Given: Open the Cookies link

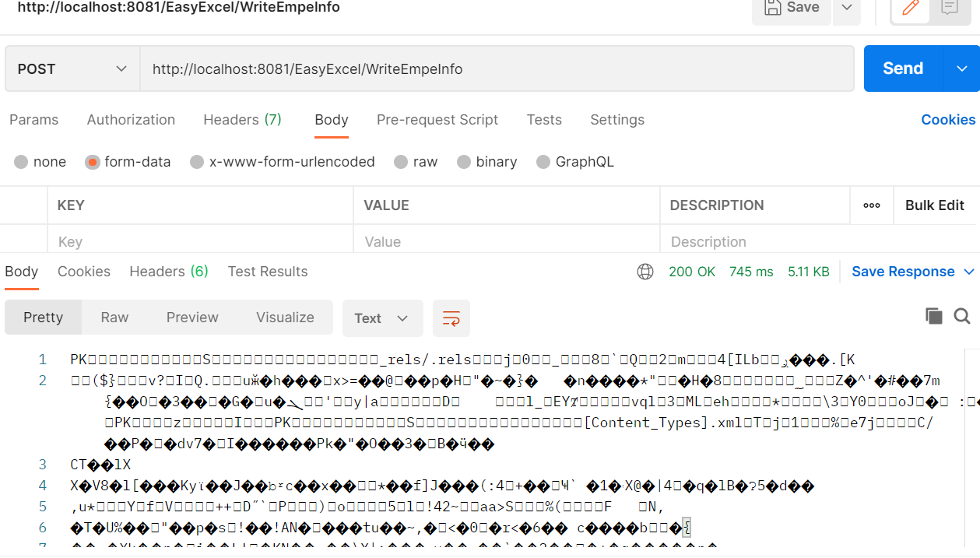Looking at the screenshot, I should (x=948, y=120).
